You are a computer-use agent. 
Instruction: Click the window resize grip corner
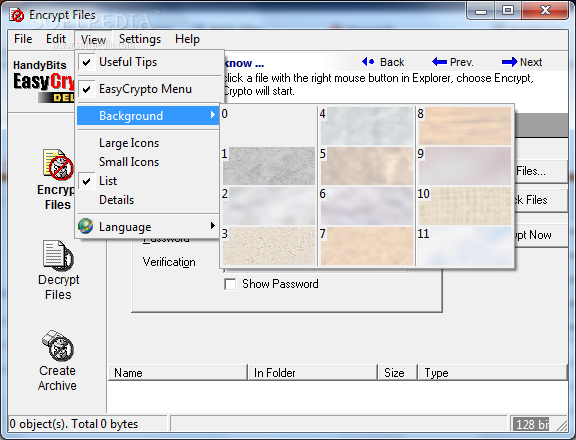coord(562,425)
